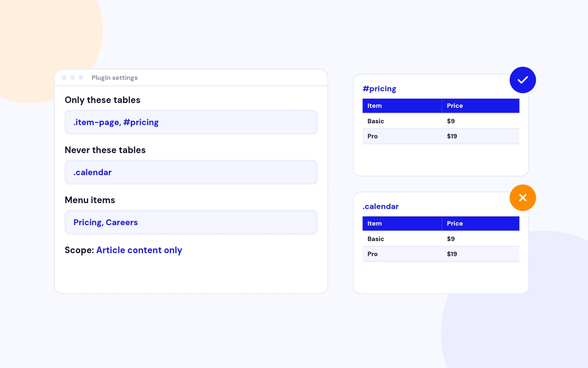Click the .calendar table heading
The height and width of the screenshot is (368, 588).
(x=380, y=206)
